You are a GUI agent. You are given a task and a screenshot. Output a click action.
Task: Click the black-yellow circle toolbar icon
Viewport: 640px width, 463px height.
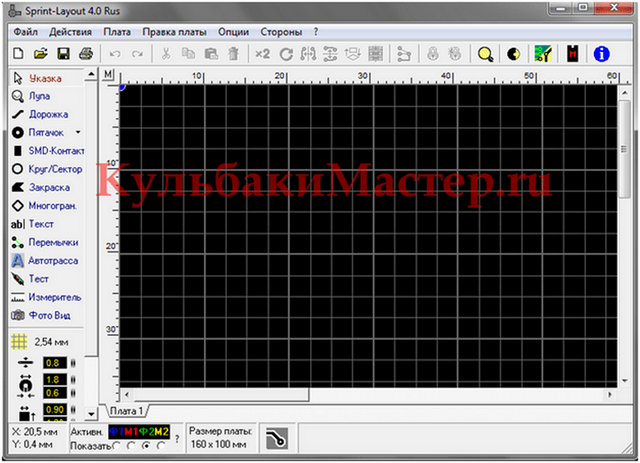[x=513, y=53]
